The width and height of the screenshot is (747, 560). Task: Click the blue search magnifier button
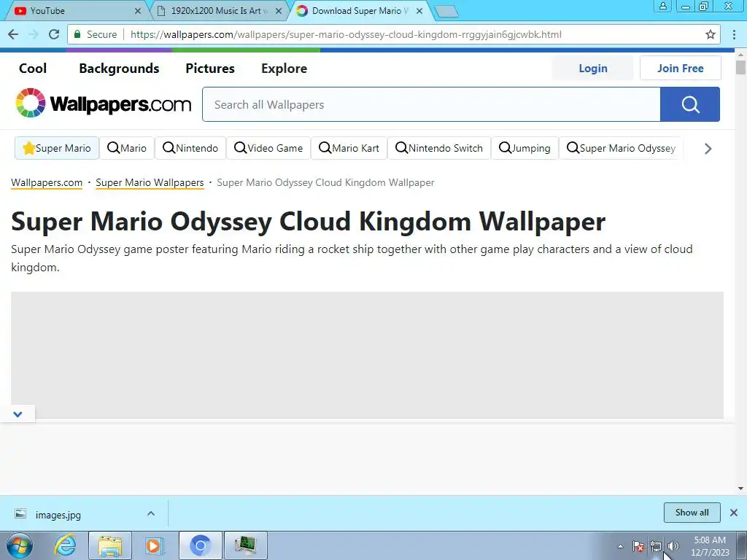[x=690, y=104]
